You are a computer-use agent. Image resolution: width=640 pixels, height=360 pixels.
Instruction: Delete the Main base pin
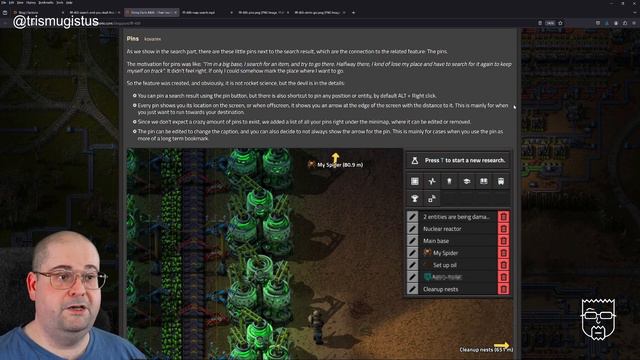tap(504, 241)
